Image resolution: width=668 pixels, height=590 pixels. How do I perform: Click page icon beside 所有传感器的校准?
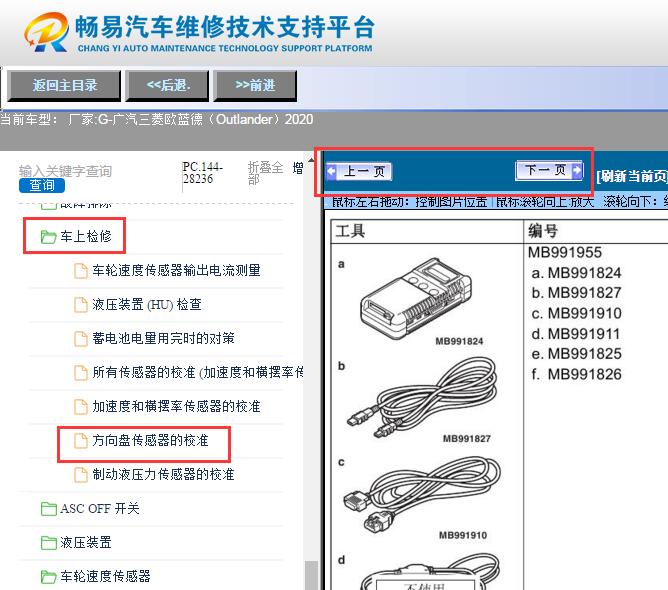coord(81,373)
